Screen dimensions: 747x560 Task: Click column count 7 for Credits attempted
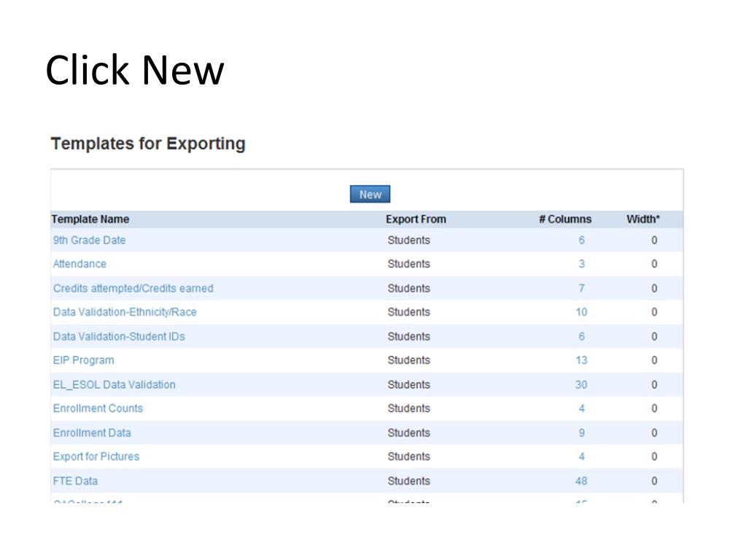pyautogui.click(x=581, y=288)
